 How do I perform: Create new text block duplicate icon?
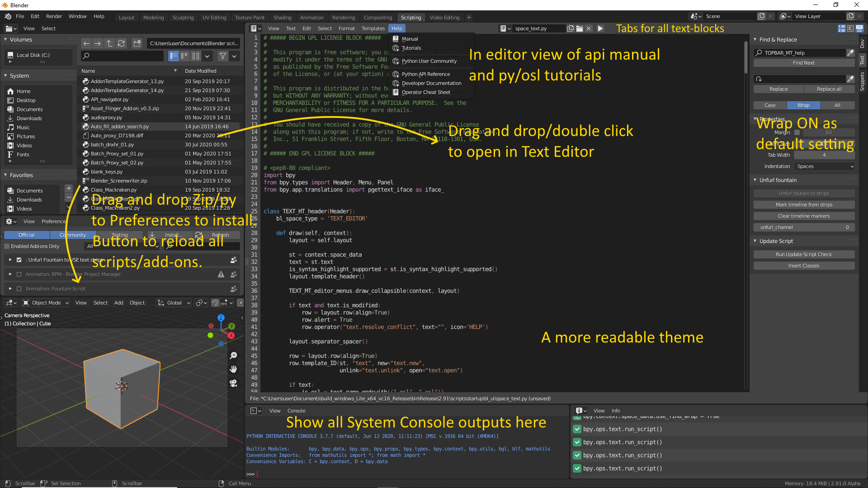(571, 28)
